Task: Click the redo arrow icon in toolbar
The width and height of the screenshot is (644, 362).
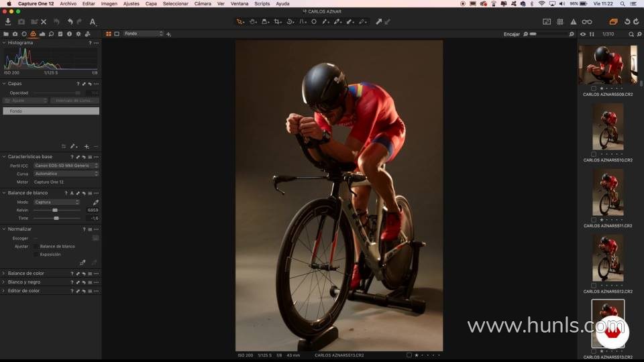Action: pyautogui.click(x=79, y=21)
